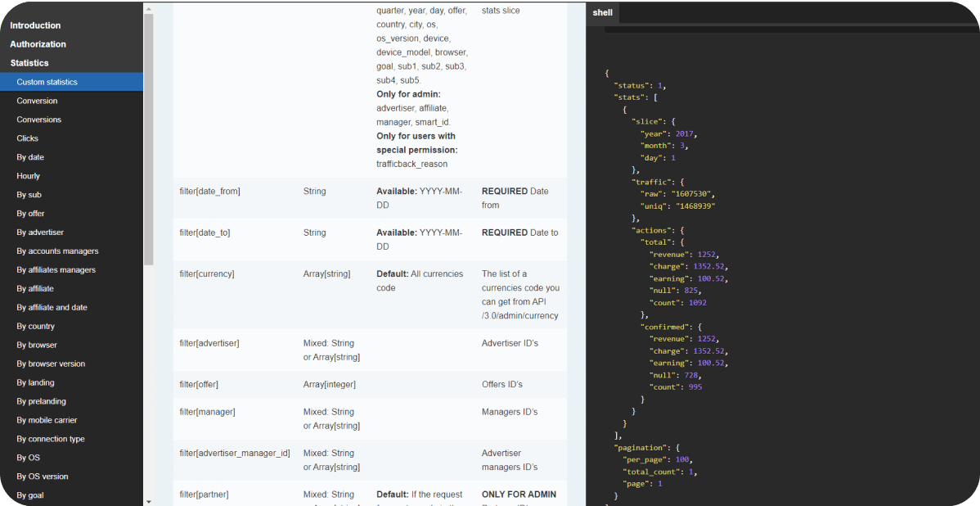The width and height of the screenshot is (980, 506).
Task: Open the Conversions sidebar entry
Action: (39, 120)
